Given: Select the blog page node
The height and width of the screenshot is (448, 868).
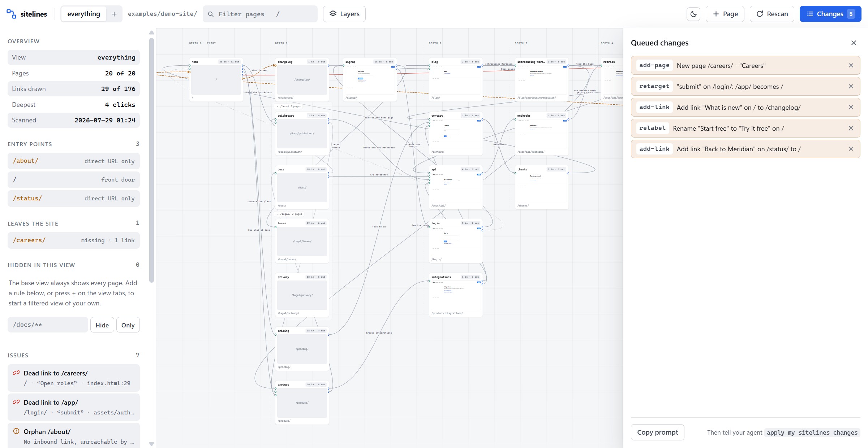Looking at the screenshot, I should 456,79.
